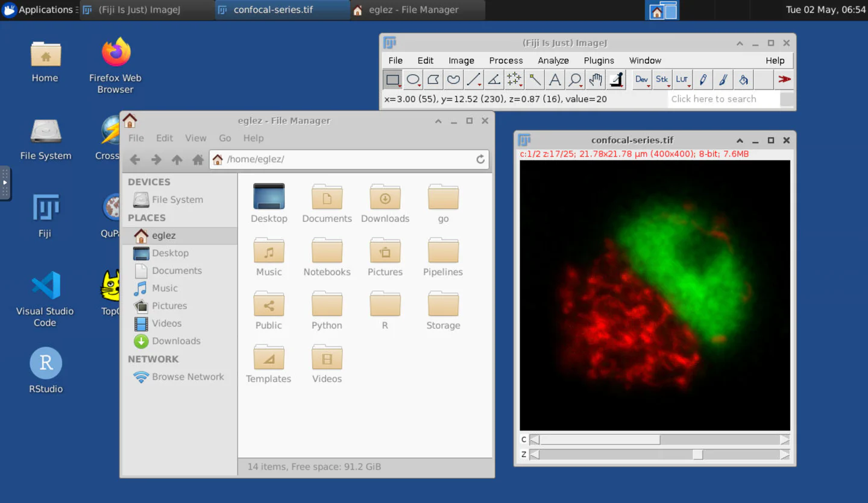Select the Straight Line tool
Viewport: 868px width, 503px height.
point(474,80)
